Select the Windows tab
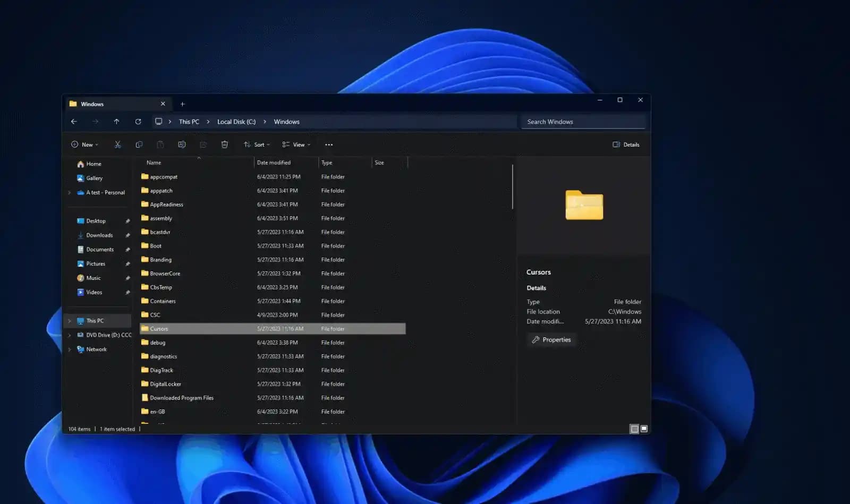Image resolution: width=850 pixels, height=504 pixels. click(x=106, y=104)
